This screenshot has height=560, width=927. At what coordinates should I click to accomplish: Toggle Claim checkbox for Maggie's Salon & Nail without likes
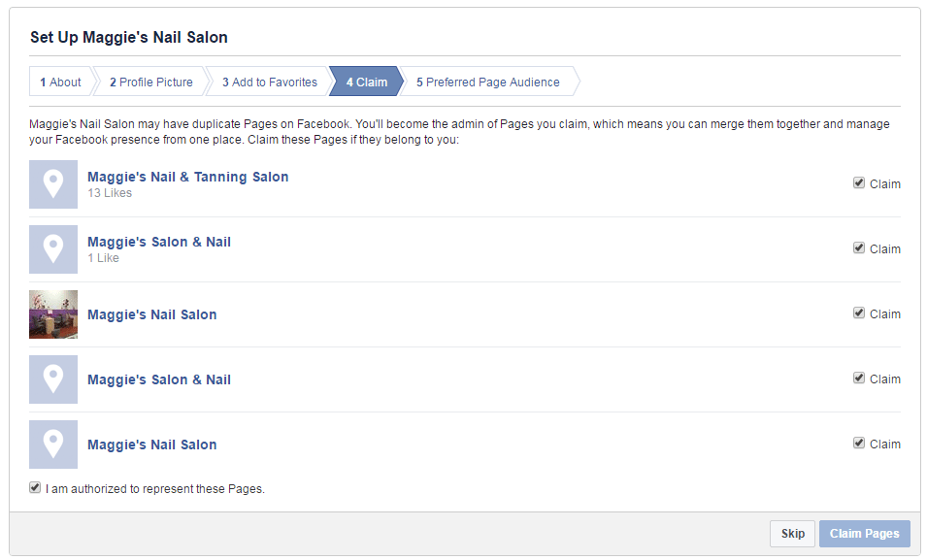point(859,378)
